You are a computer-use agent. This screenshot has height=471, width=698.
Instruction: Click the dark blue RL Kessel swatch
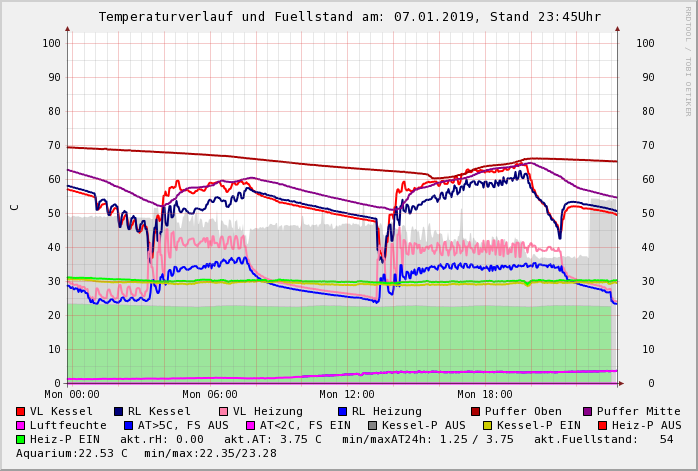pos(118,411)
